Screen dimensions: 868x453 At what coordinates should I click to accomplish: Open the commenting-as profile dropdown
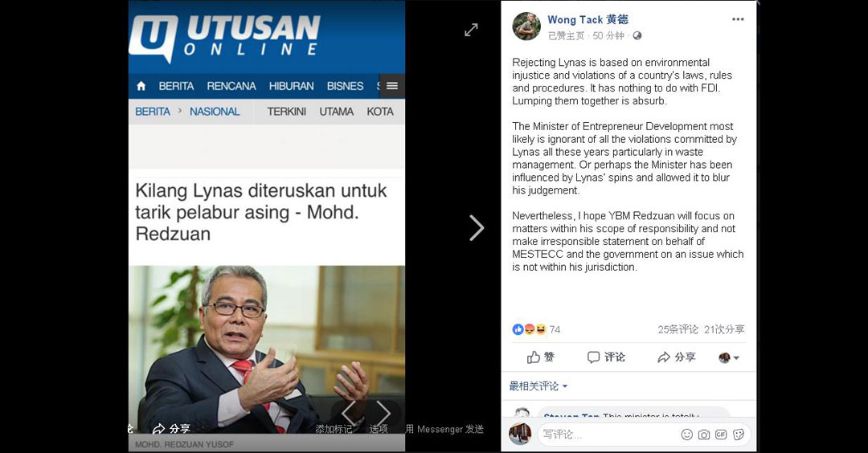coord(728,358)
